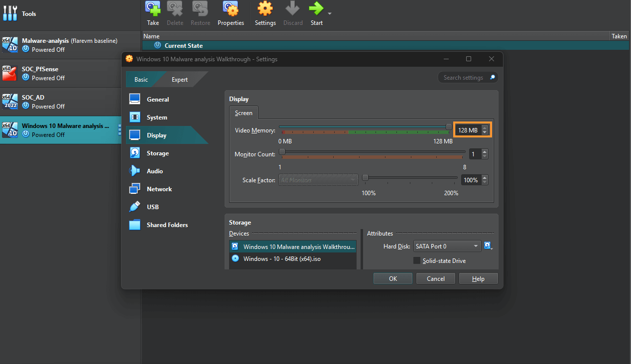Click the Delete snapshot toolbar button

tap(175, 13)
